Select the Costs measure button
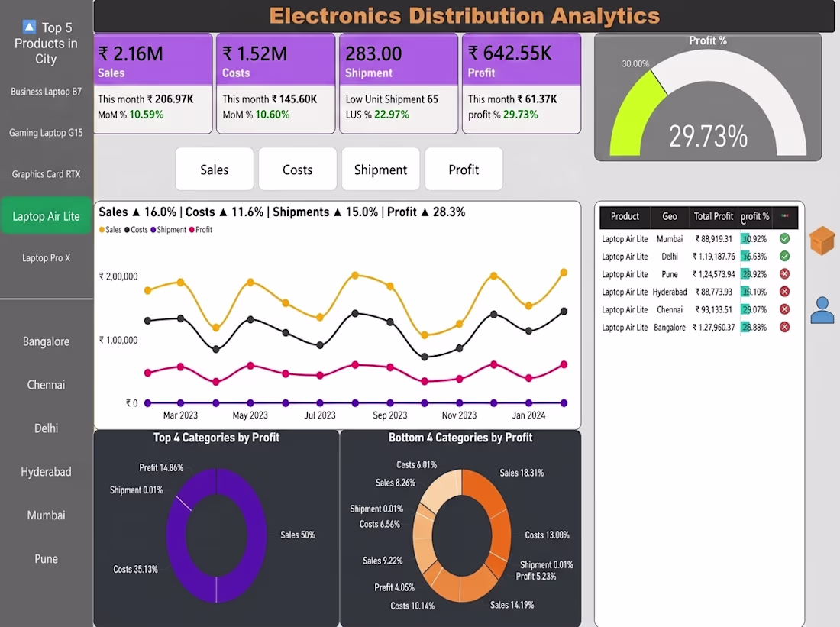This screenshot has height=627, width=840. pyautogui.click(x=297, y=170)
